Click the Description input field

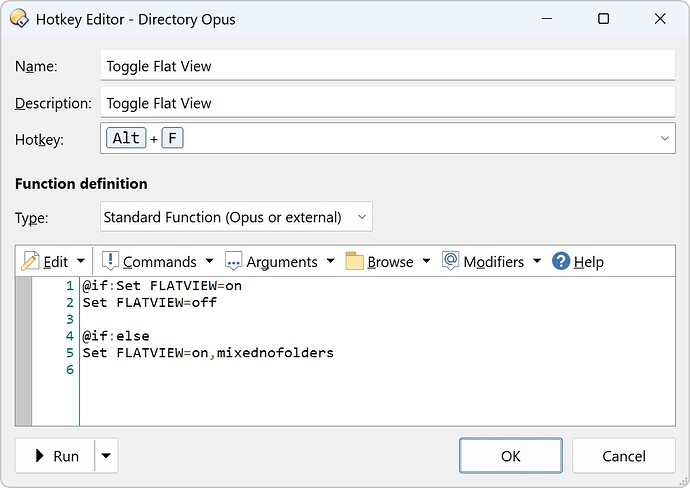pyautogui.click(x=388, y=102)
